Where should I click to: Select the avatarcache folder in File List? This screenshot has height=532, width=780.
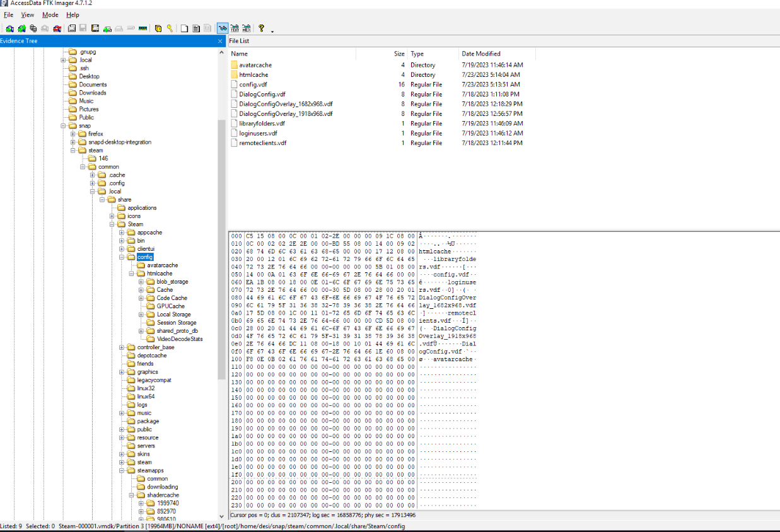[x=255, y=65]
